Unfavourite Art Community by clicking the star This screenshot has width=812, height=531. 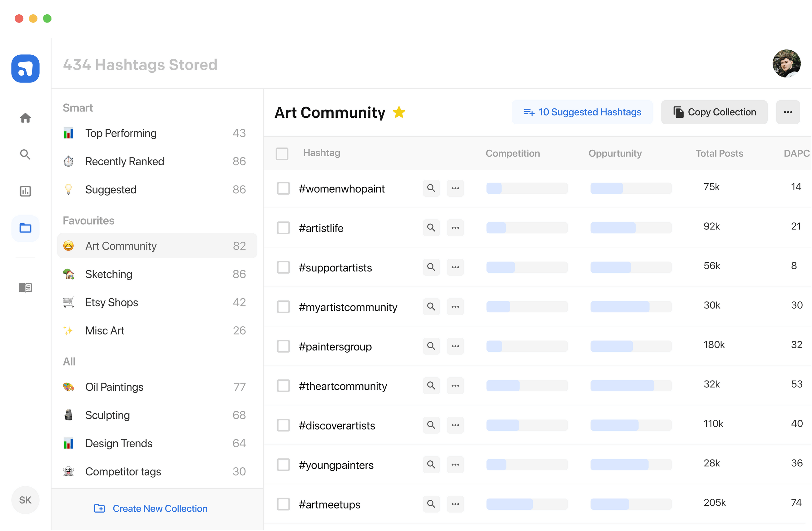(x=399, y=112)
